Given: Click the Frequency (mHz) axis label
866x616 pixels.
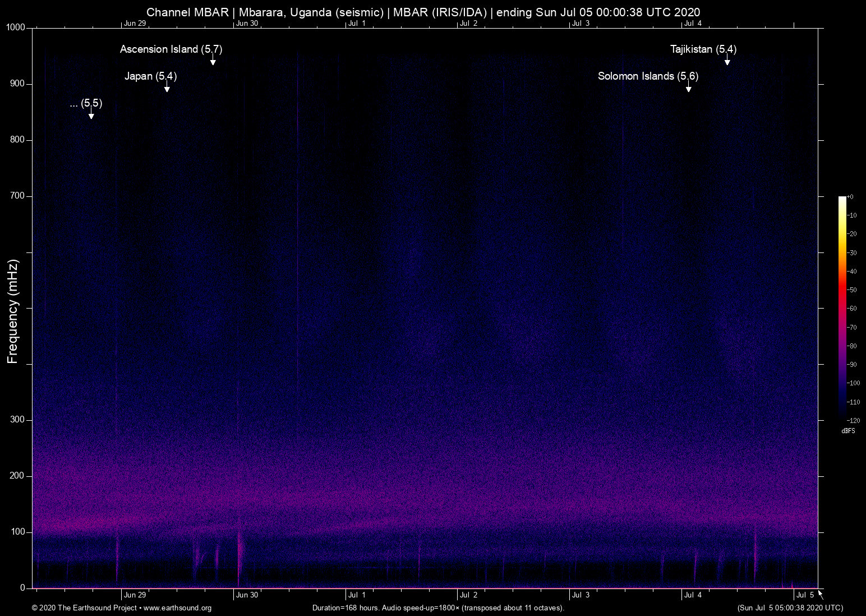Looking at the screenshot, I should point(13,311).
